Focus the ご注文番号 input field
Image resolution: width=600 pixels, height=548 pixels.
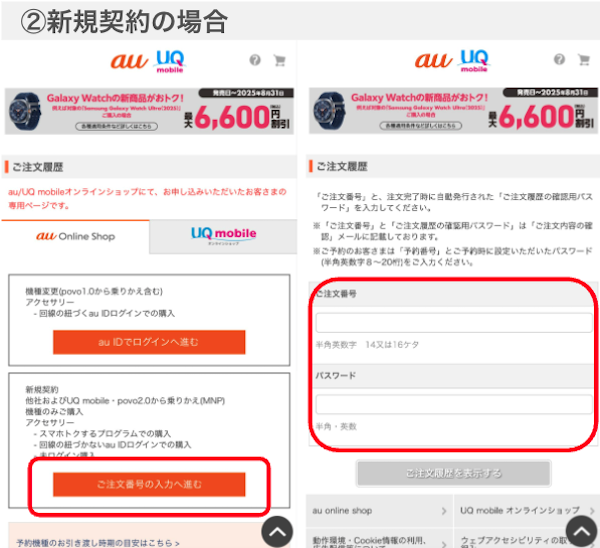click(454, 323)
